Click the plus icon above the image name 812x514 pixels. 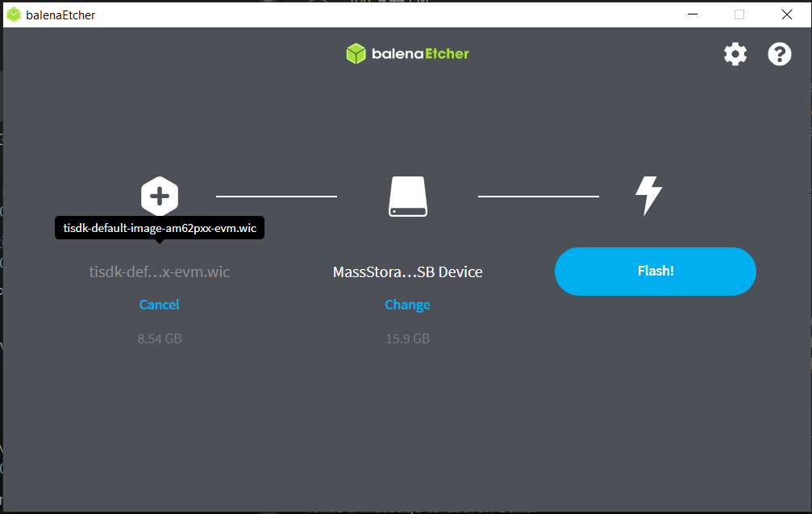pos(160,195)
